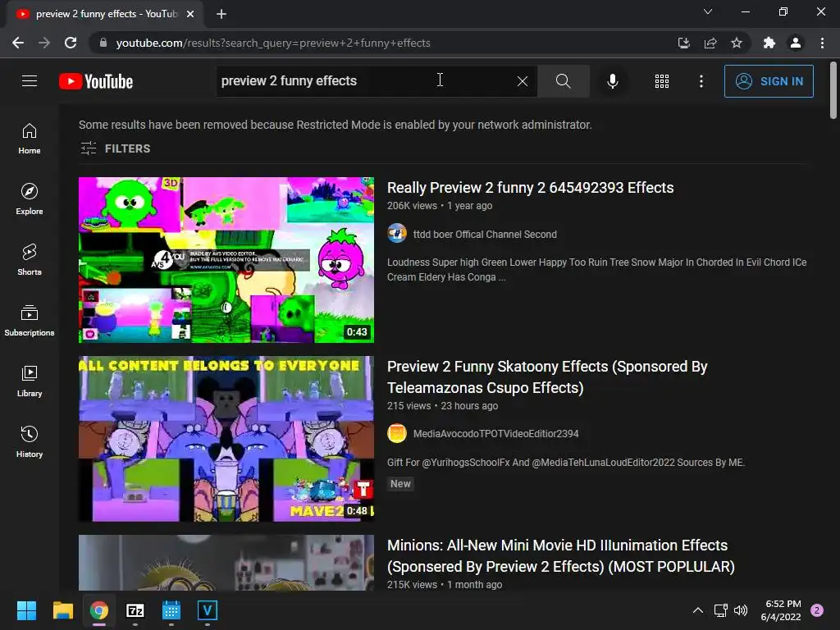Open the 0:43 Really Preview 2 thumbnail

pyautogui.click(x=226, y=260)
